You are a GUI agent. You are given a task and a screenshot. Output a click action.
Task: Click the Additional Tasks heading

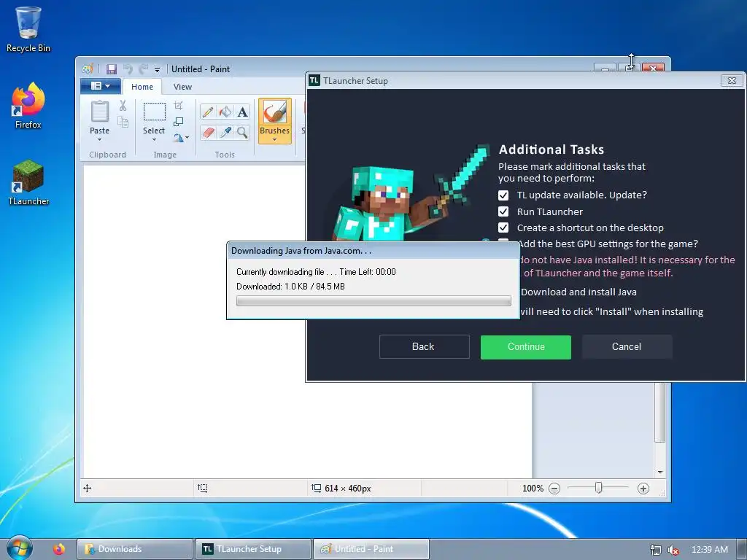coord(551,149)
